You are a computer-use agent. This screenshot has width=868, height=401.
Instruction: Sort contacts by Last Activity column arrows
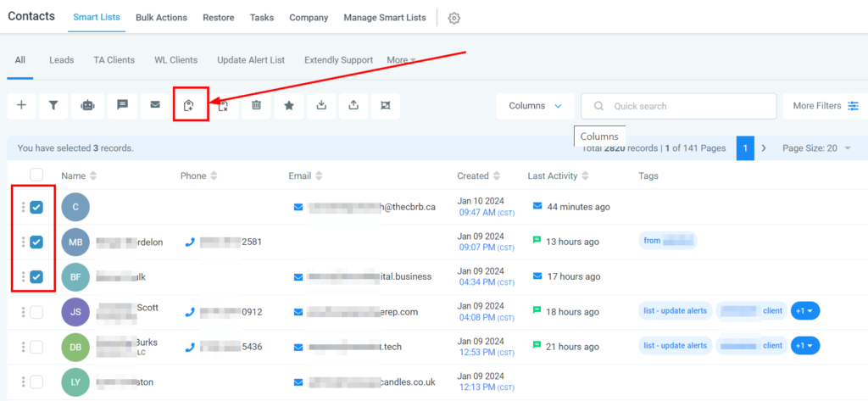[585, 176]
